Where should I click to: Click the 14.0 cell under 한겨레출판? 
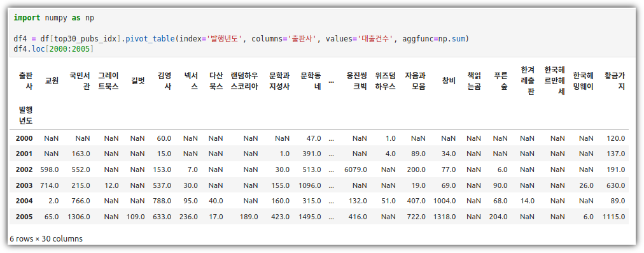click(528, 201)
